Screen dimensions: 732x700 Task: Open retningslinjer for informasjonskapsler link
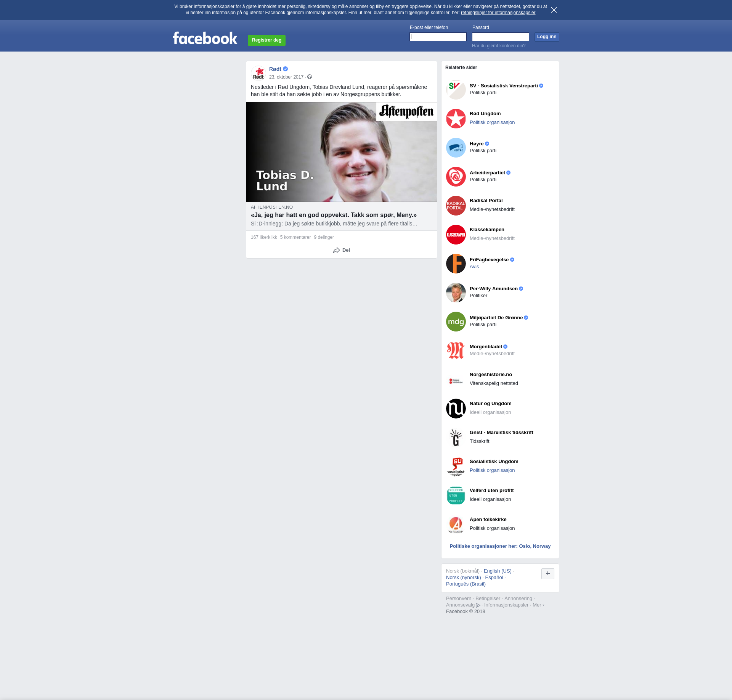click(x=498, y=13)
